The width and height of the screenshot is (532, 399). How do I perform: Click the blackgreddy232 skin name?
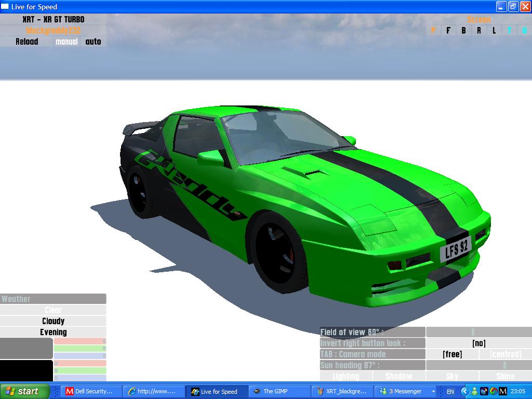point(53,31)
